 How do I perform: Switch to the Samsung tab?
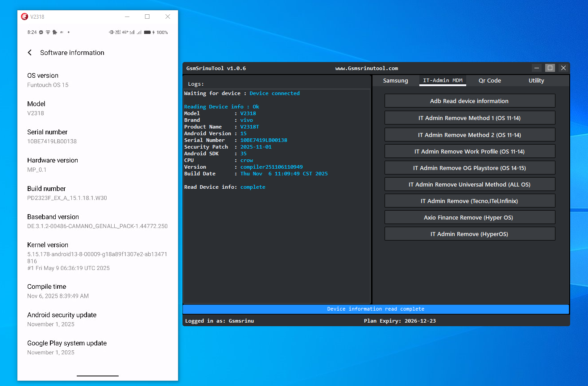[x=395, y=81]
